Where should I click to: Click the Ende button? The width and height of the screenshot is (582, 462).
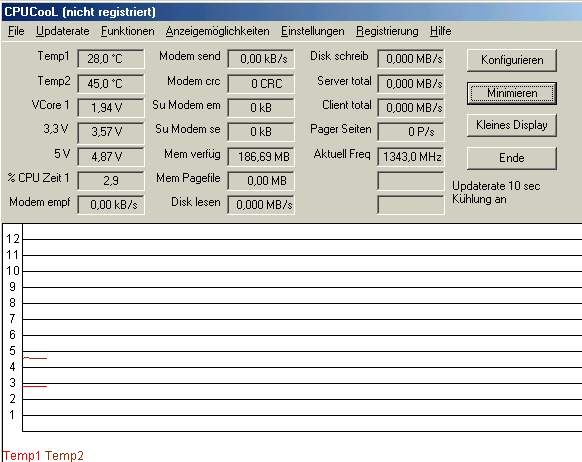point(512,158)
